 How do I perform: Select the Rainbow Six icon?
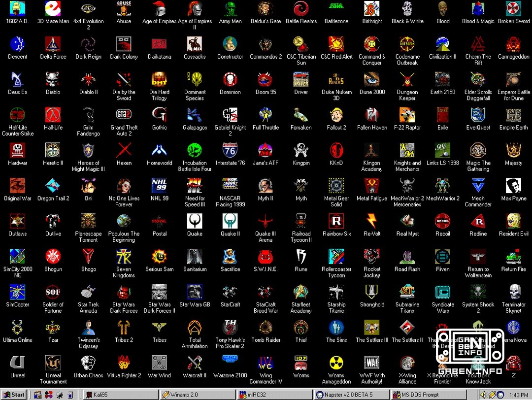[x=336, y=221]
